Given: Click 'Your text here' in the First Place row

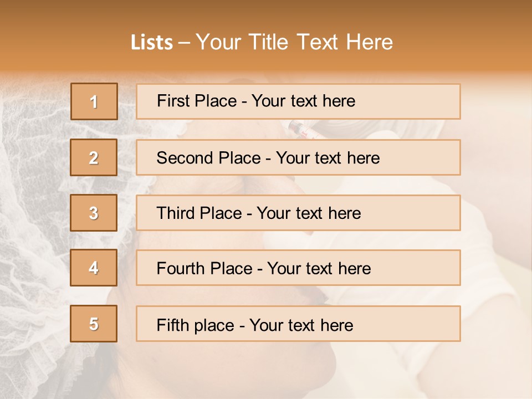Looking at the screenshot, I should point(303,101).
